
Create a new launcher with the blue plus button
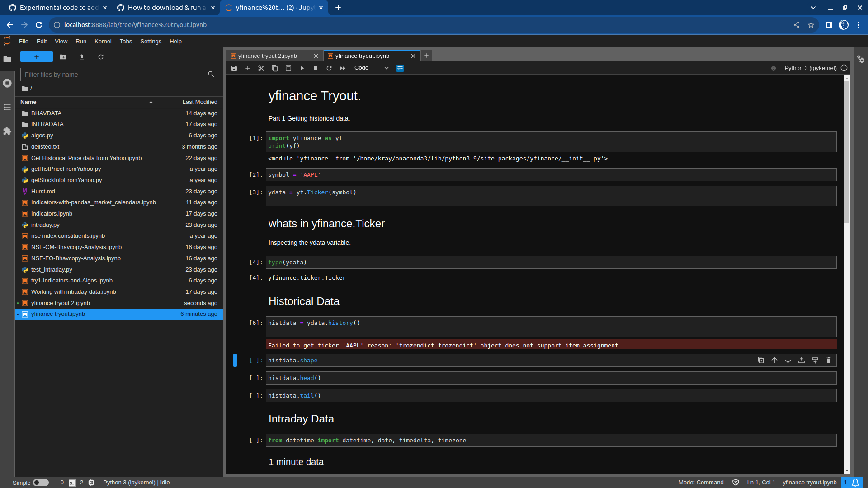click(x=36, y=56)
